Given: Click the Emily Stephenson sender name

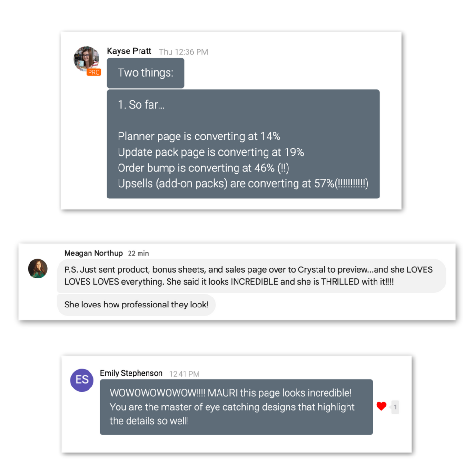Looking at the screenshot, I should [131, 373].
